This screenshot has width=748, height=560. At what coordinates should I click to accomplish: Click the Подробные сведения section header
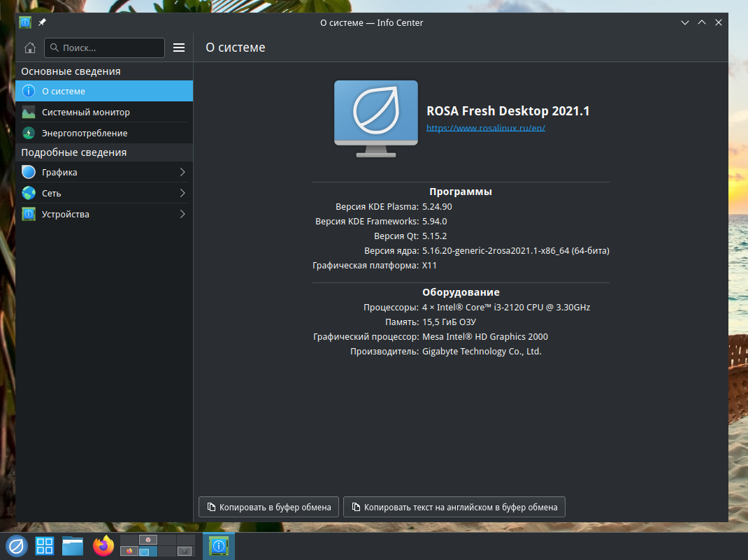[74, 152]
